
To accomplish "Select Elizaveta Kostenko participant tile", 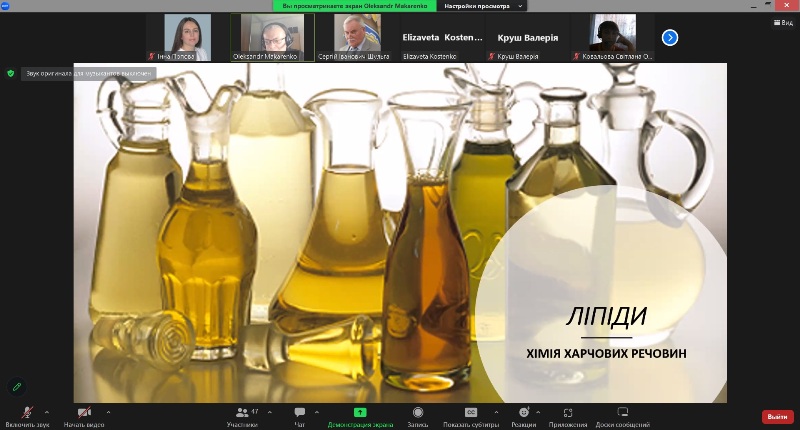I will tap(442, 38).
